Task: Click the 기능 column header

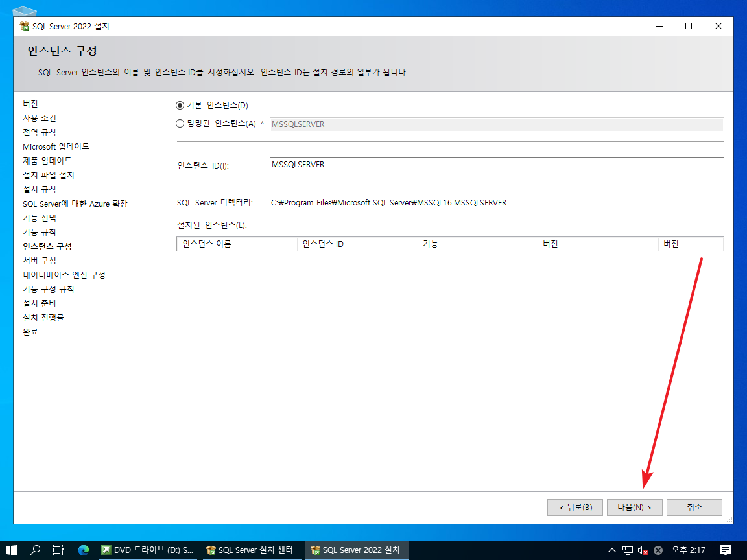Action: pyautogui.click(x=477, y=244)
